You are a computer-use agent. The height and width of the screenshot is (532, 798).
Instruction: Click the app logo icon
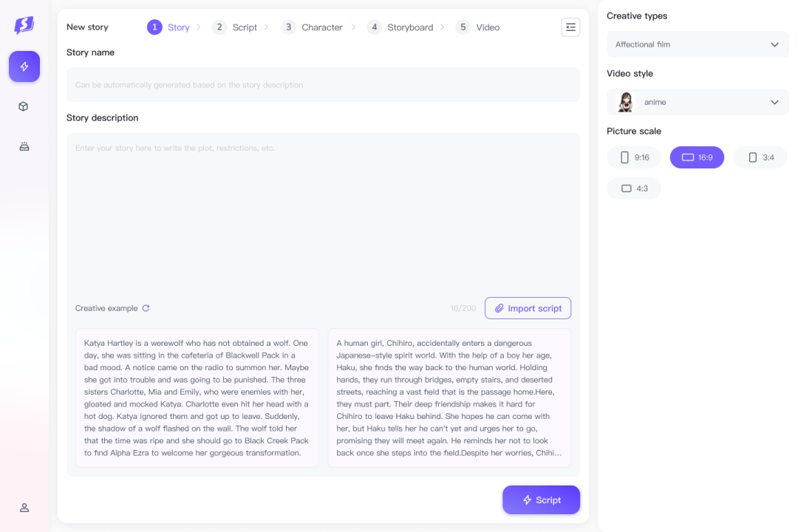tap(24, 25)
